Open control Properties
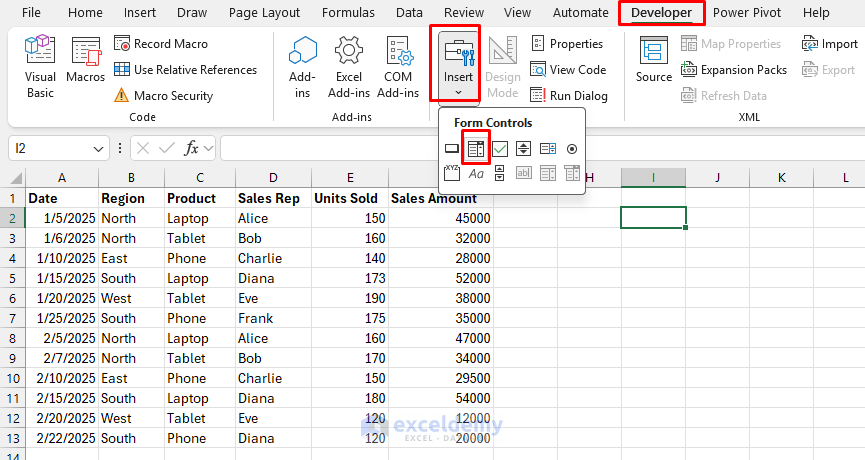The height and width of the screenshot is (460, 865). pyautogui.click(x=567, y=44)
